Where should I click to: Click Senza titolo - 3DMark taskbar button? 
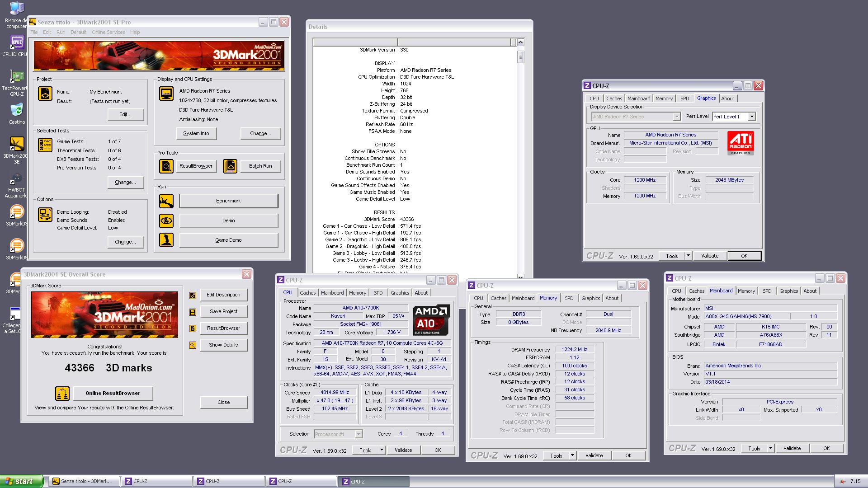[x=84, y=482]
